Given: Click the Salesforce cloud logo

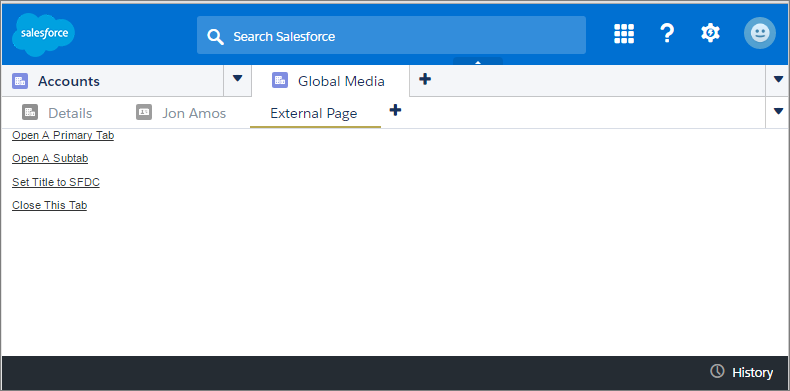Looking at the screenshot, I should click(44, 35).
